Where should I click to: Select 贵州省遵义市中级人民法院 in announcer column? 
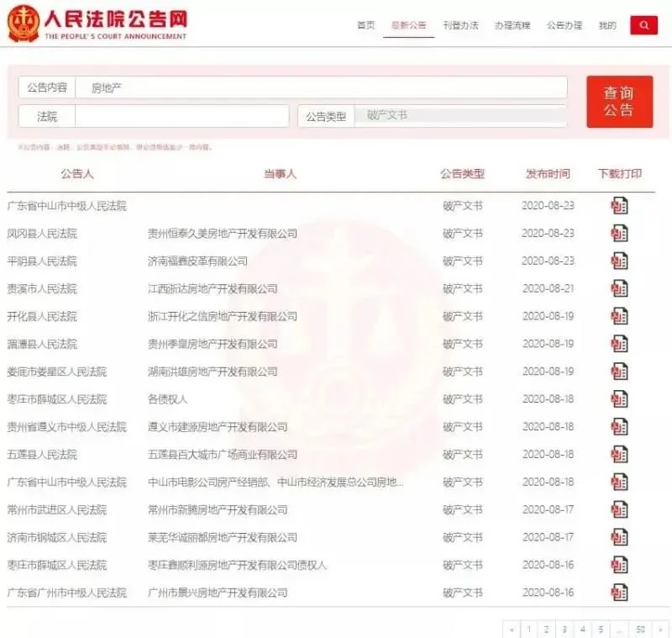coord(67,427)
